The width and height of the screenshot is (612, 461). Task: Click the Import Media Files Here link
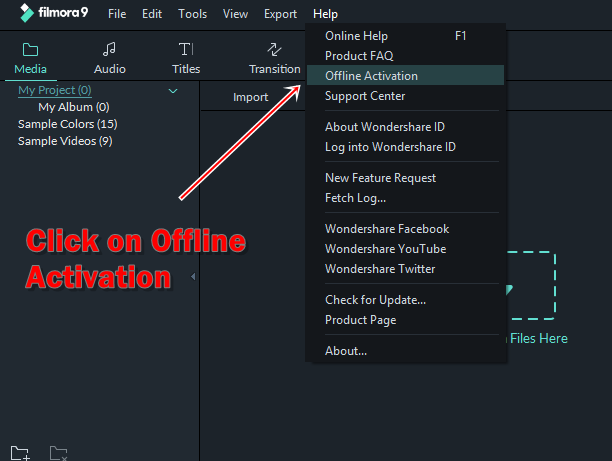tap(537, 338)
